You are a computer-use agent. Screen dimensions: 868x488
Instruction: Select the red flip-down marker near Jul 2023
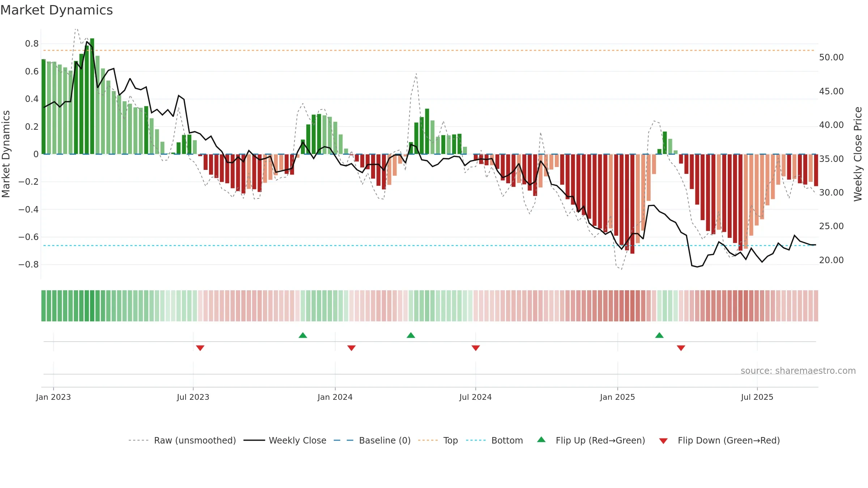200,348
